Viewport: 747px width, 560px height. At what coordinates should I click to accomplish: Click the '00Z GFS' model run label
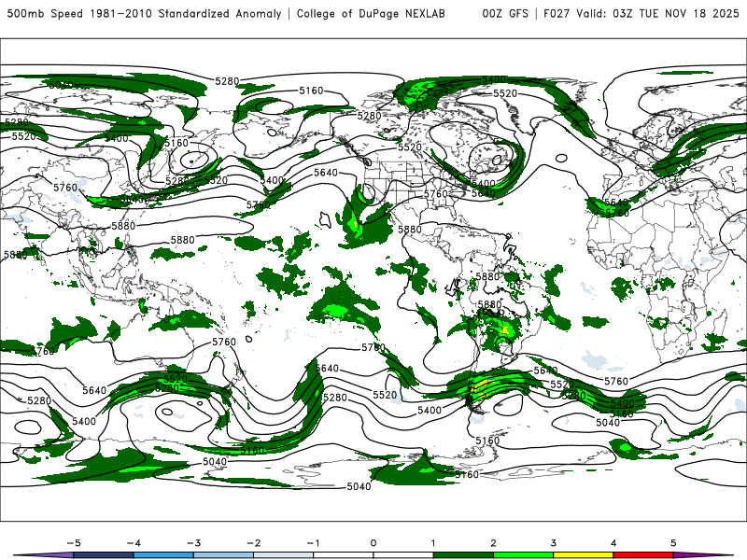click(505, 13)
